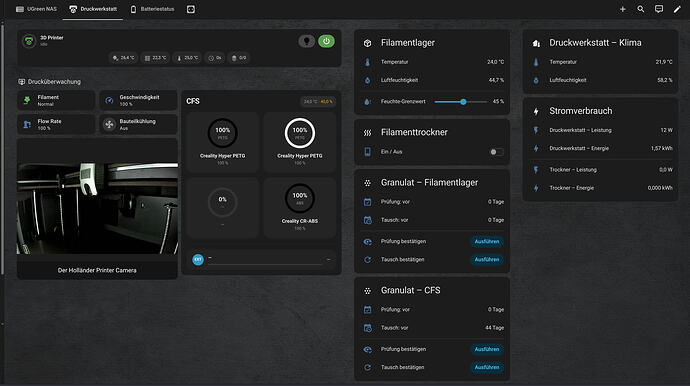Click Druckwerkstatt – Leistung power icon
The width and height of the screenshot is (690, 386).
click(x=536, y=130)
